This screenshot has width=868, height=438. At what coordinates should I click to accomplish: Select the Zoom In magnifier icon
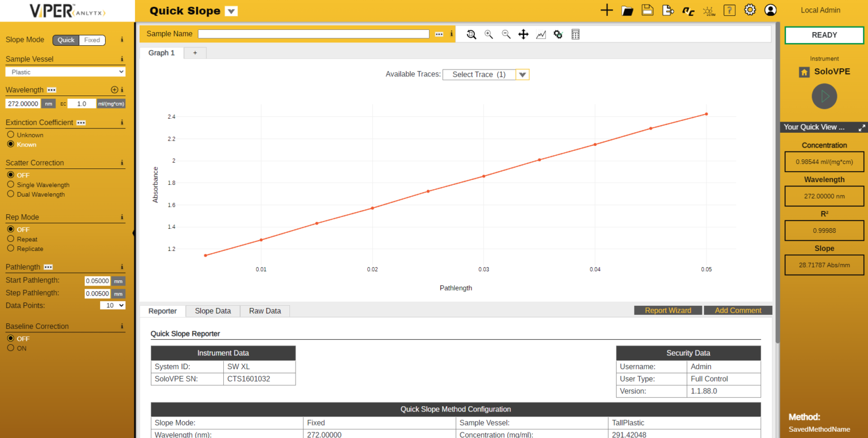(x=489, y=34)
